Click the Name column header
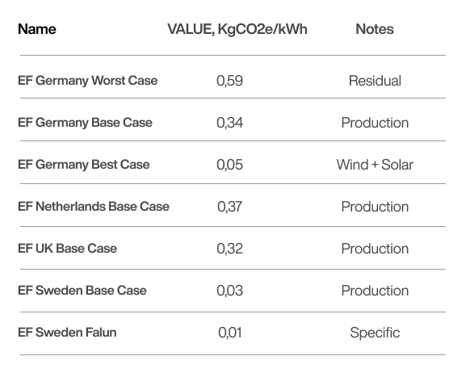The image size is (466, 377). 37,29
